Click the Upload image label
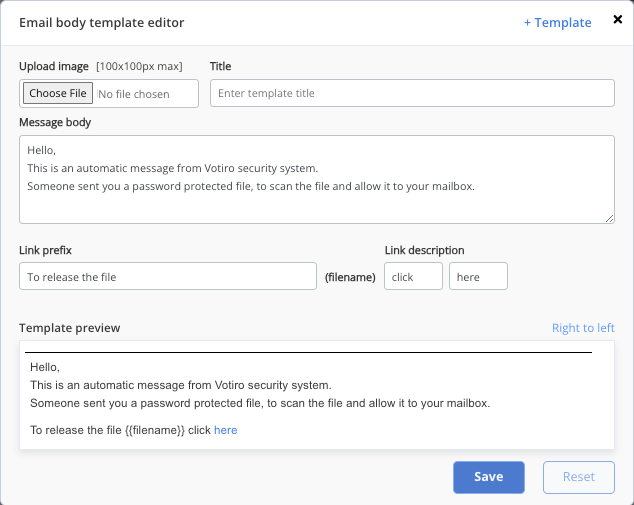The image size is (634, 505). [54, 66]
